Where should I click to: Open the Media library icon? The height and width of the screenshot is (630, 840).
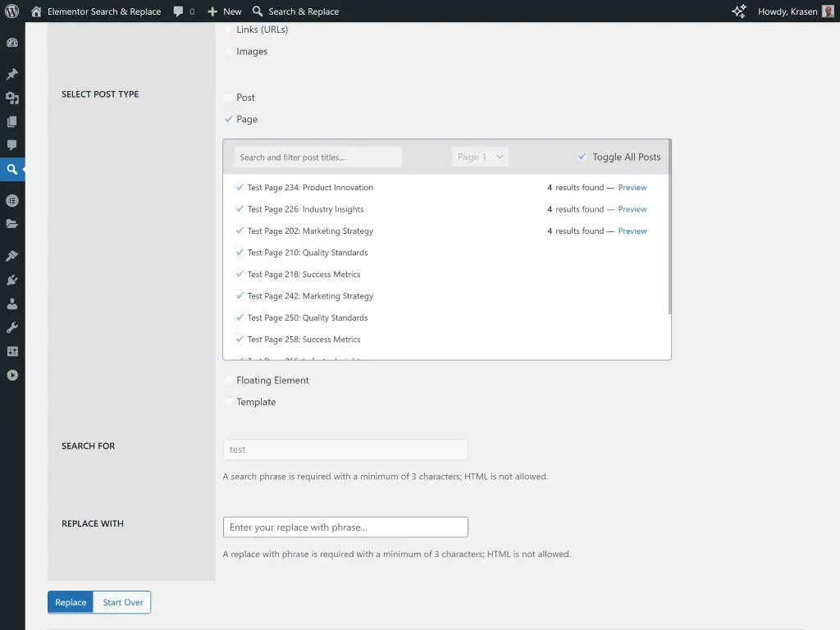pos(13,98)
